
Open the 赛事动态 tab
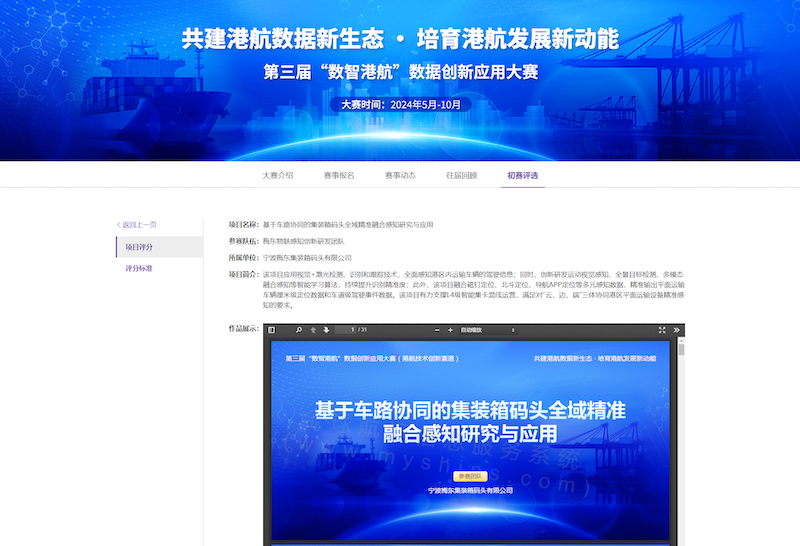click(x=401, y=176)
